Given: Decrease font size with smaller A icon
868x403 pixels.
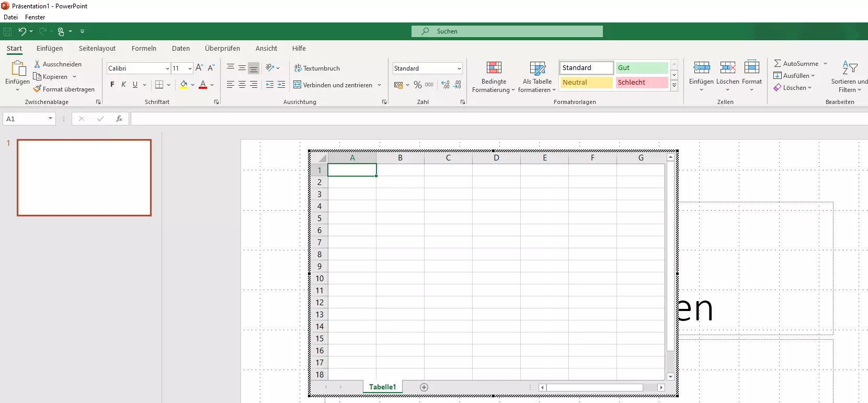Looking at the screenshot, I should coord(211,68).
